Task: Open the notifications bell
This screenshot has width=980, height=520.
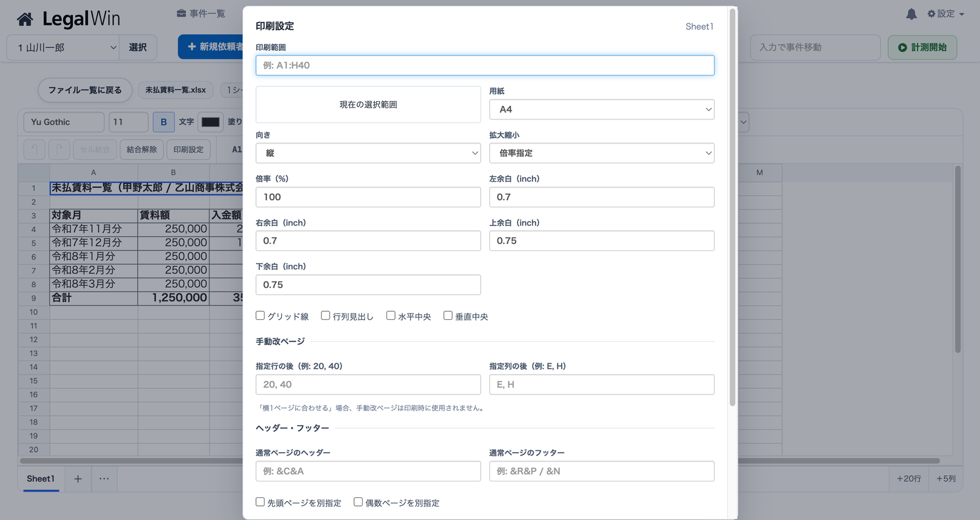Action: 911,14
